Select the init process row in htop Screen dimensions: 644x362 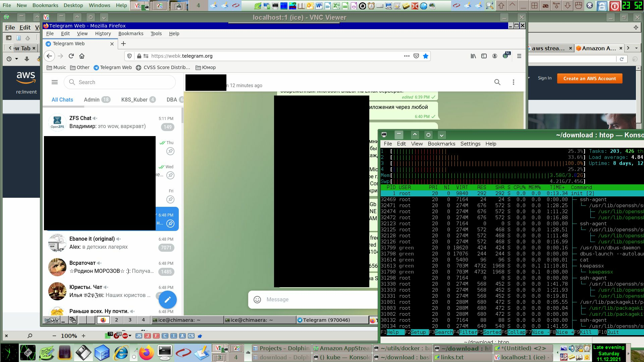coord(512,193)
